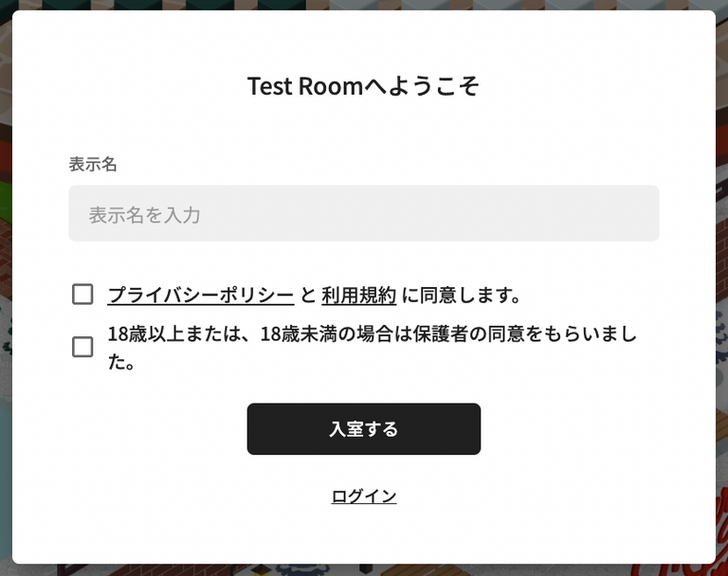Open the プライバシーポリシー link

tap(201, 296)
